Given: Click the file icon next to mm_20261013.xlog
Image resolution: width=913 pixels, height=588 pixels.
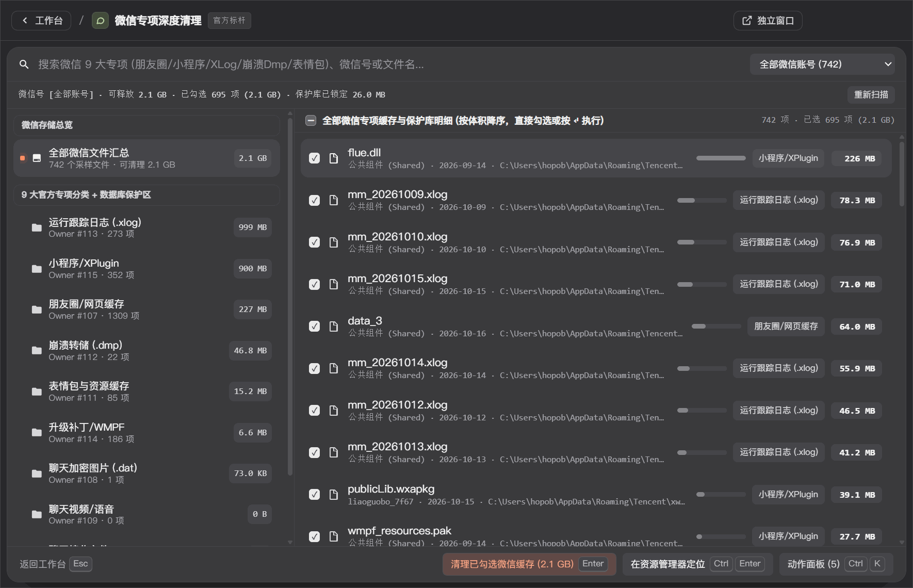Looking at the screenshot, I should [334, 452].
